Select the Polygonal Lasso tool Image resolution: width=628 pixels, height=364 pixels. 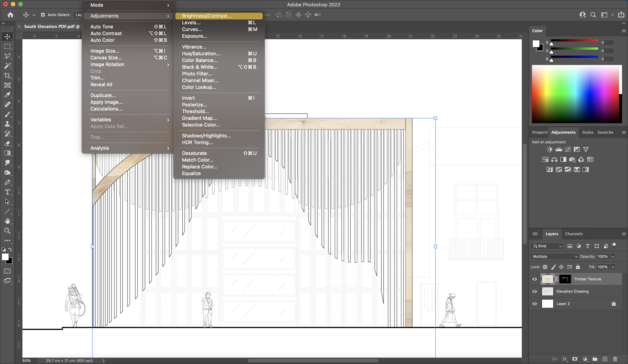pyautogui.click(x=7, y=56)
